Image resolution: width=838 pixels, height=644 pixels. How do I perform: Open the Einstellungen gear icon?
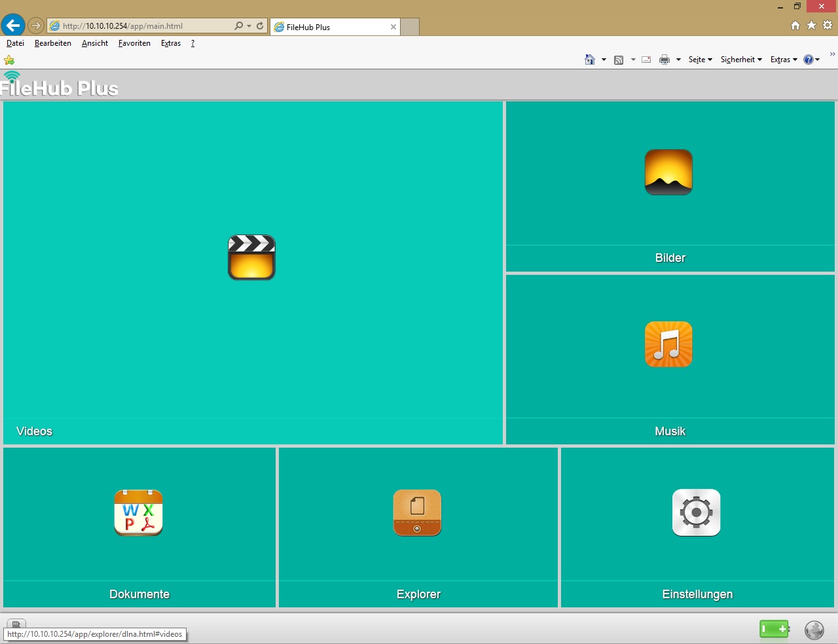pyautogui.click(x=696, y=512)
